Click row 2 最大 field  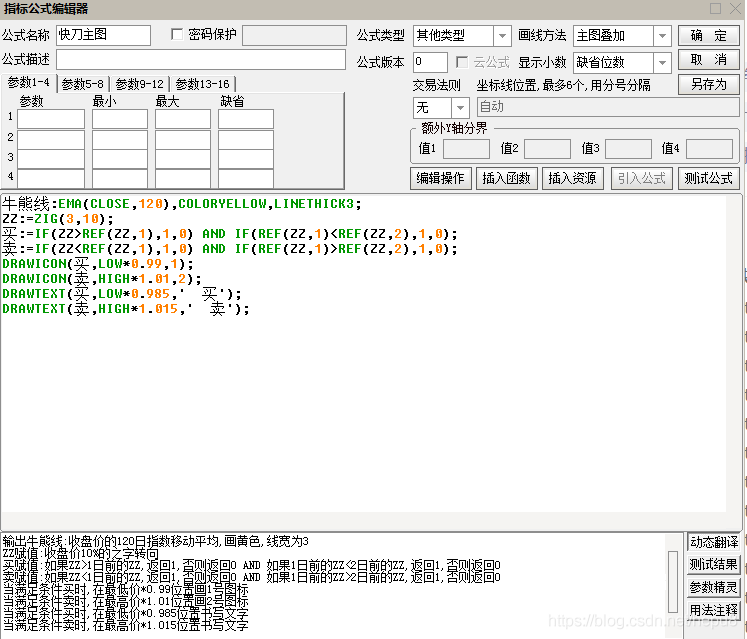tap(183, 140)
